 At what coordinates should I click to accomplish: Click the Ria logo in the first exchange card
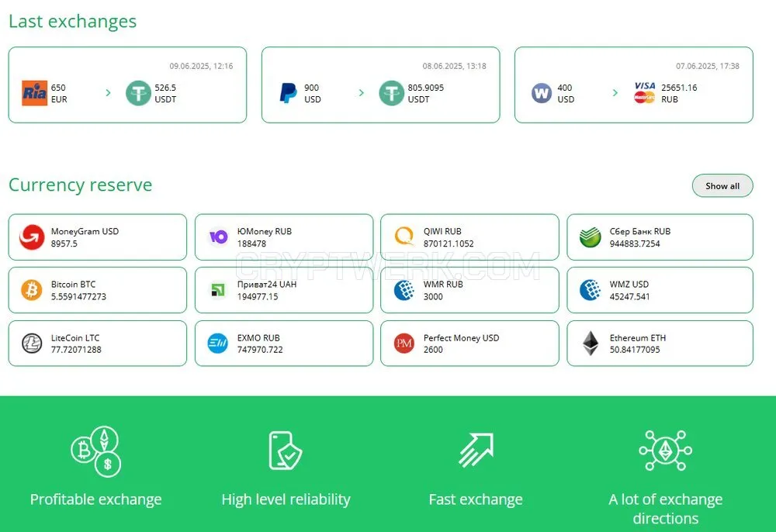pos(35,93)
